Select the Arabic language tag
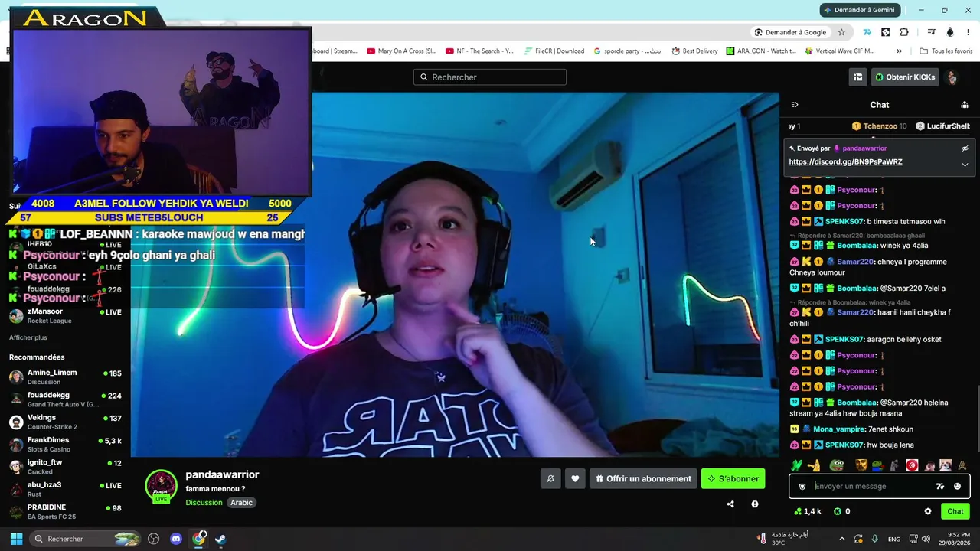The height and width of the screenshot is (551, 980). (x=241, y=503)
